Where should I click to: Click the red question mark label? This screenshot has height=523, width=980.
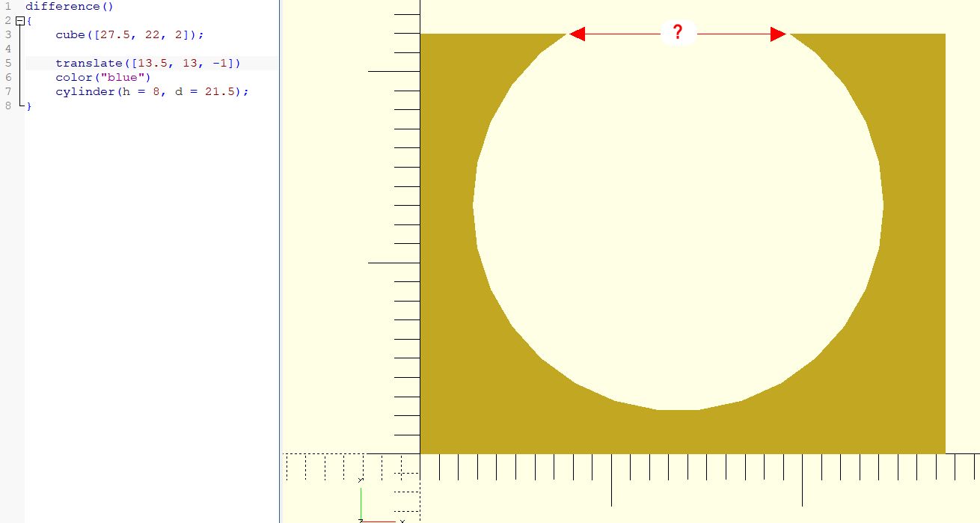pos(678,33)
